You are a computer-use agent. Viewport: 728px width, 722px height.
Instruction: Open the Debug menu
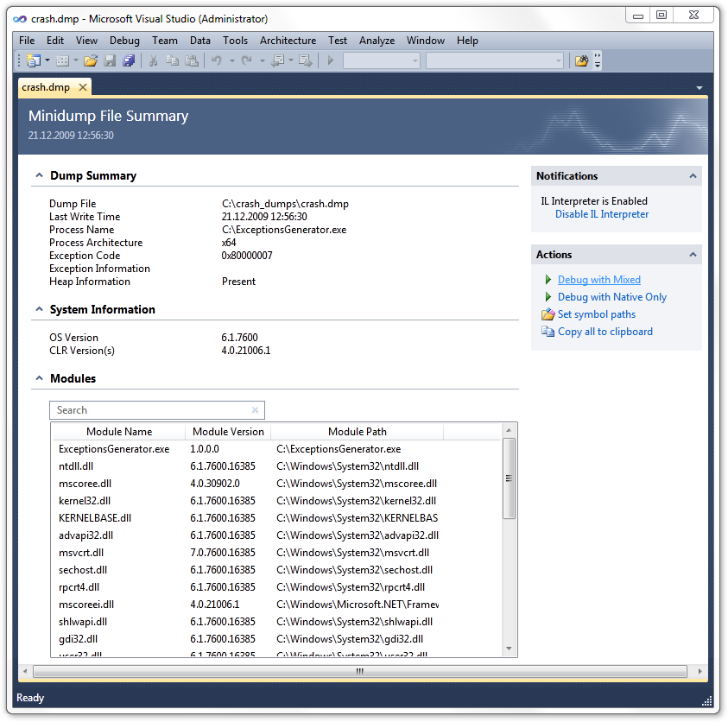pos(124,41)
